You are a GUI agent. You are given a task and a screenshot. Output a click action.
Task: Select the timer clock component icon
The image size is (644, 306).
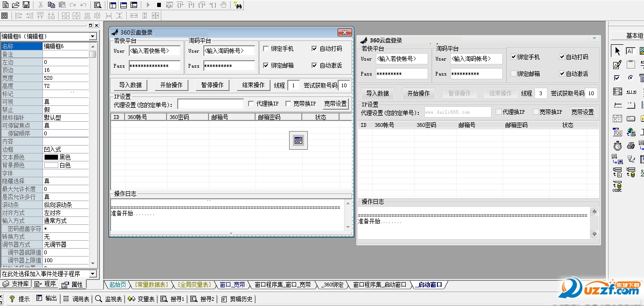618,146
